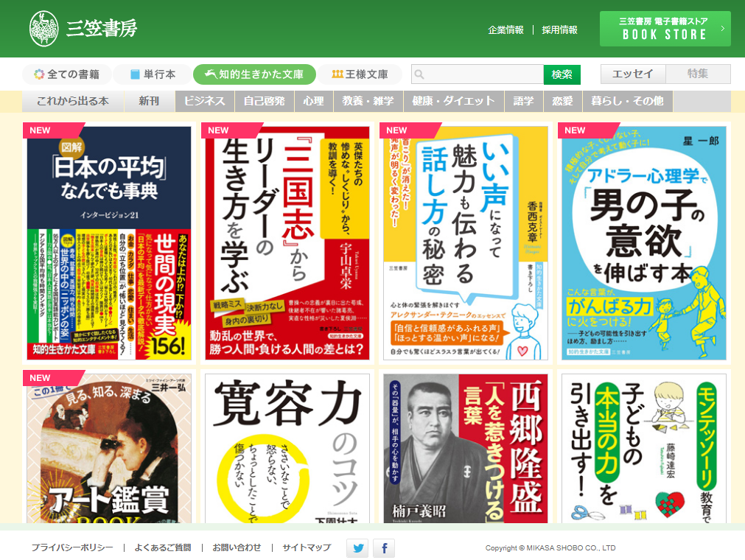The width and height of the screenshot is (745, 560).
Task: Open the ビジネス category tab
Action: [x=204, y=99]
